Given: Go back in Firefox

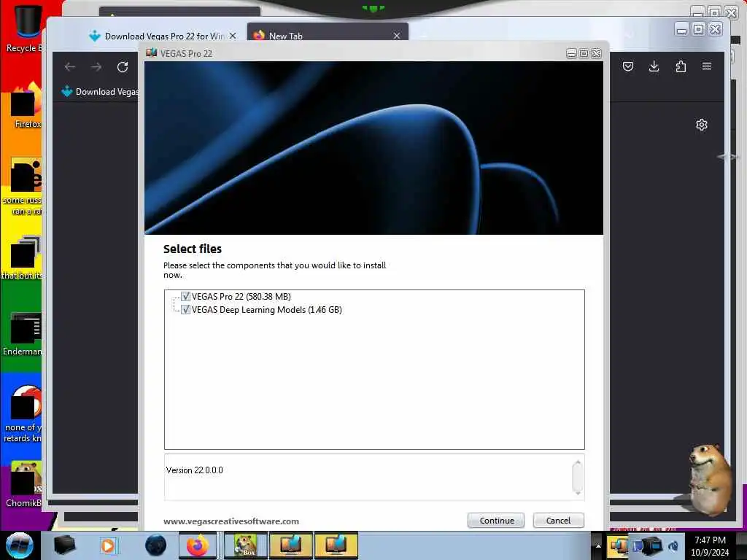Looking at the screenshot, I should coord(70,67).
